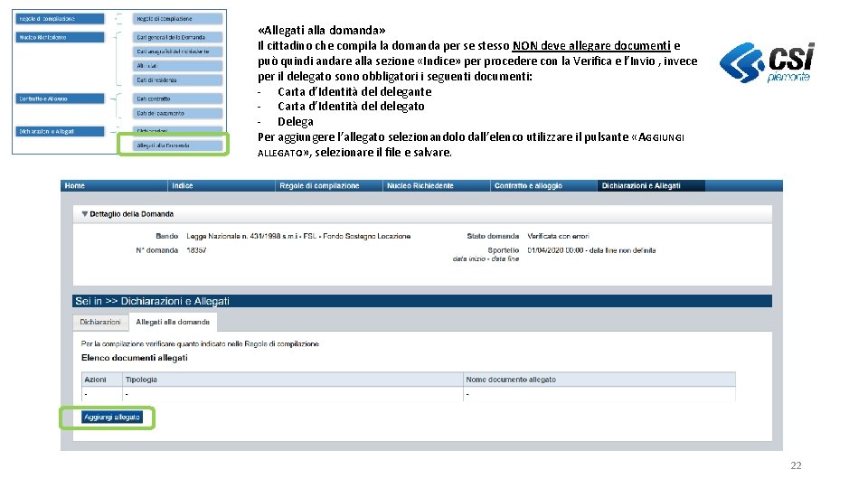Open Contratto e alloggio navigation tab
The height and width of the screenshot is (488, 868).
point(543,186)
